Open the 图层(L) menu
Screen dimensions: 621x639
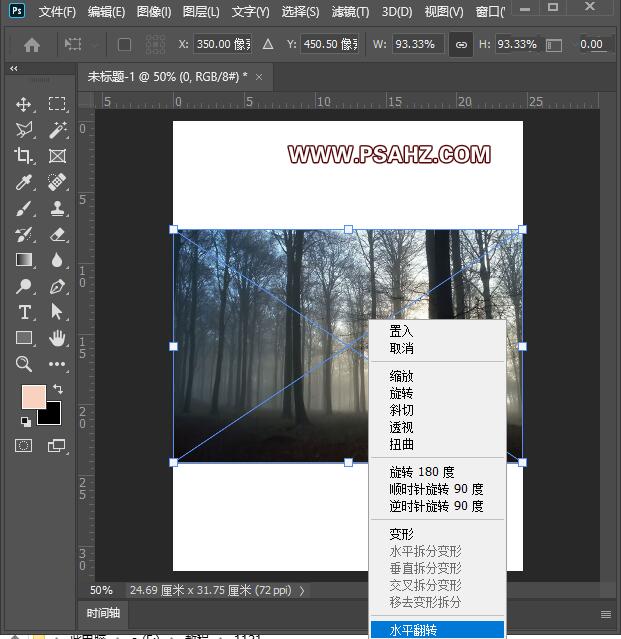201,11
